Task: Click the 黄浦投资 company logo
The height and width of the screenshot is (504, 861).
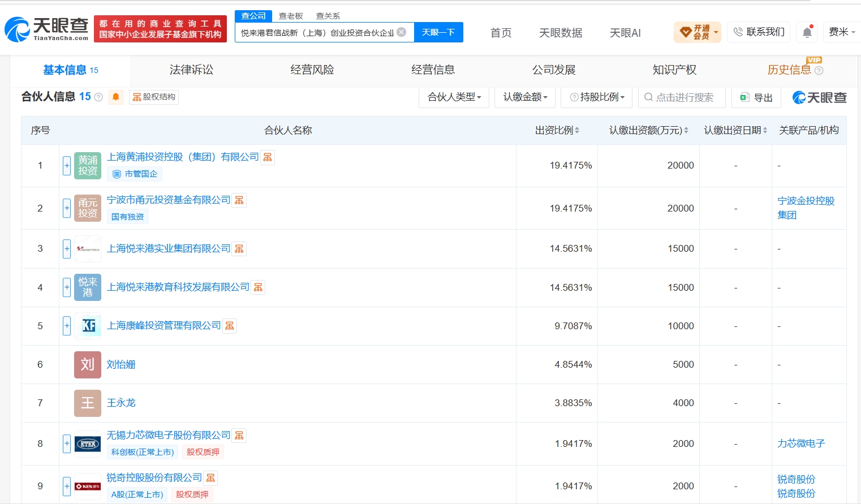Action: (88, 166)
